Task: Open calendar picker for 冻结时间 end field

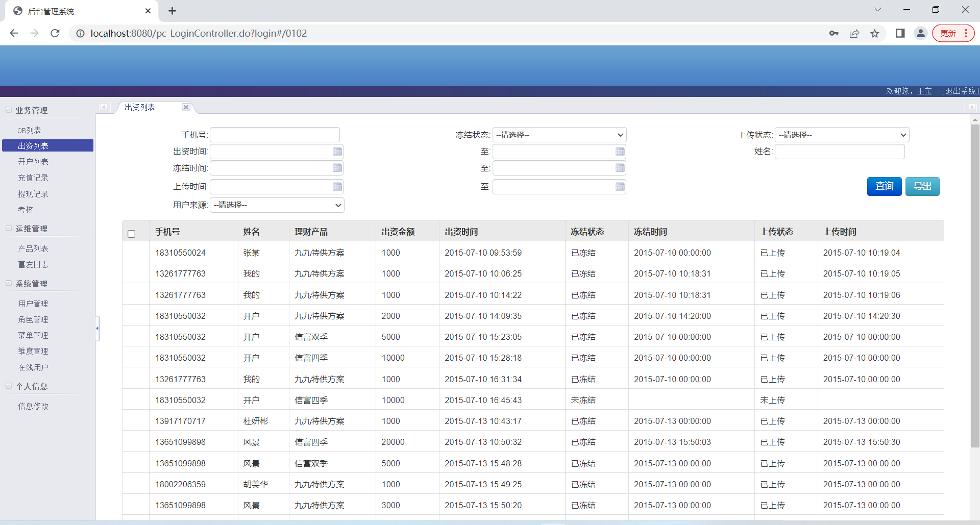Action: pyautogui.click(x=620, y=168)
